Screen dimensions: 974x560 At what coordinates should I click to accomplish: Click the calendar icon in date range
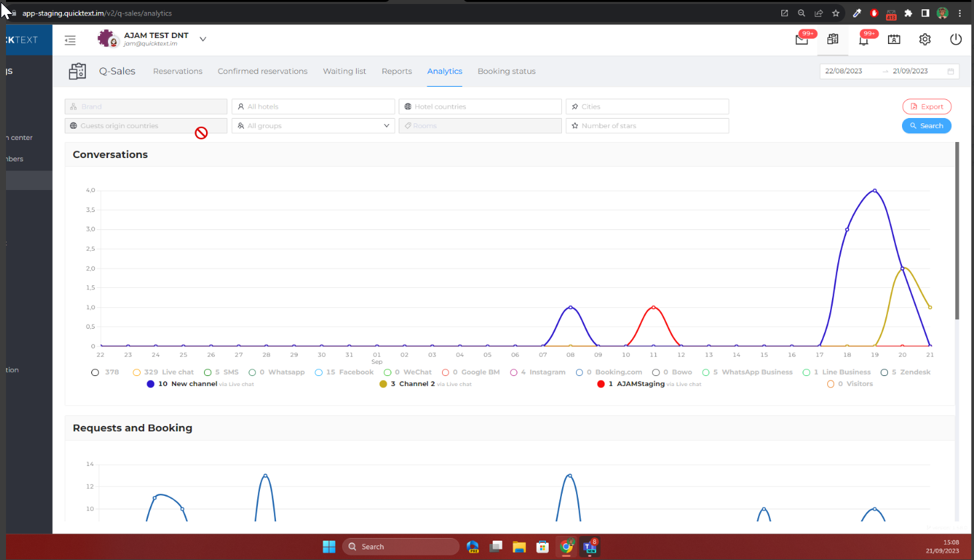point(951,71)
